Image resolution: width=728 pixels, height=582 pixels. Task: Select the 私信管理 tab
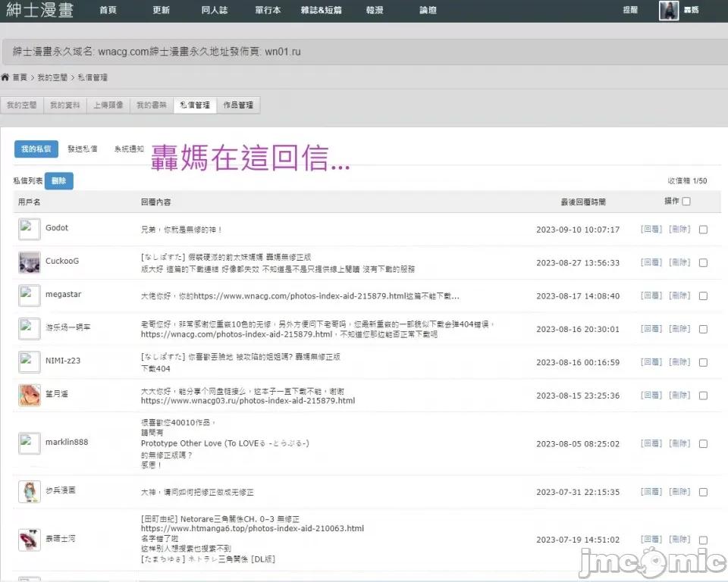[195, 105]
